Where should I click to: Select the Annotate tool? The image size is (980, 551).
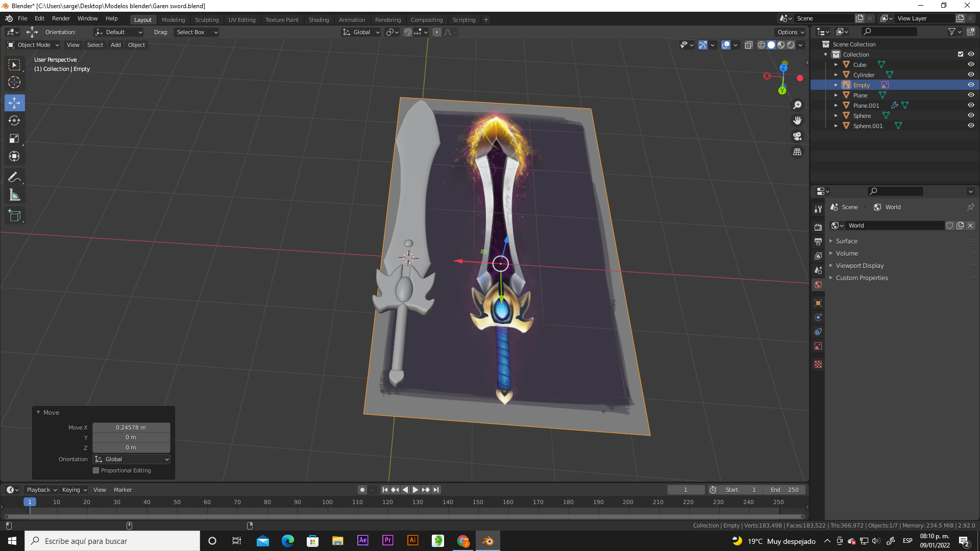coord(14,177)
